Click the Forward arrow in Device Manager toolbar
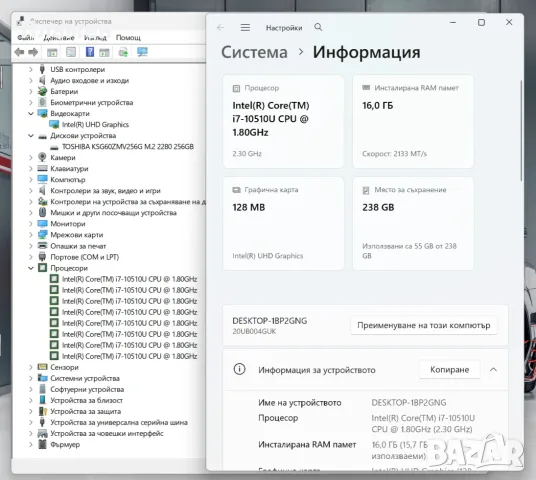Image resolution: width=536 pixels, height=480 pixels. (33, 52)
